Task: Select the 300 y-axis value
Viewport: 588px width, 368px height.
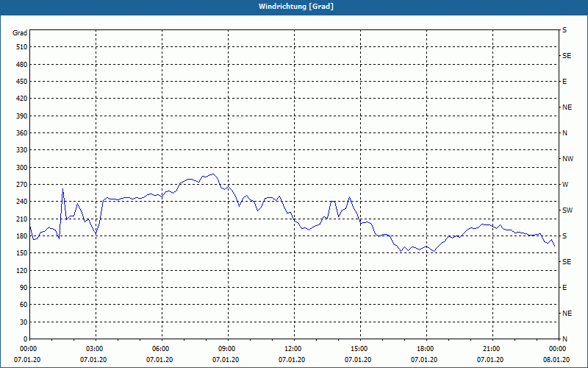Action: tap(22, 168)
